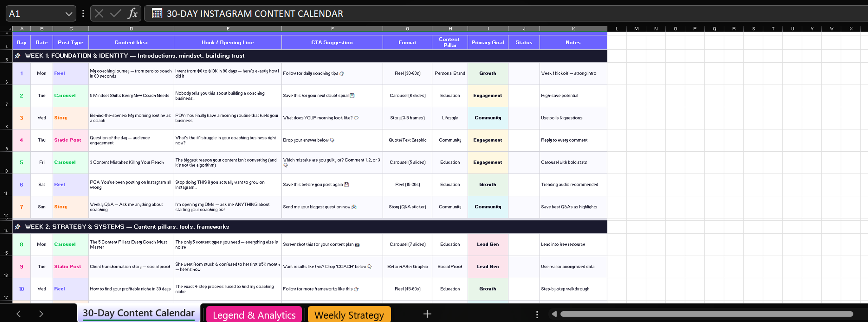
Task: Click the Week 2 Strategy & Systems banner row
Action: [310, 227]
